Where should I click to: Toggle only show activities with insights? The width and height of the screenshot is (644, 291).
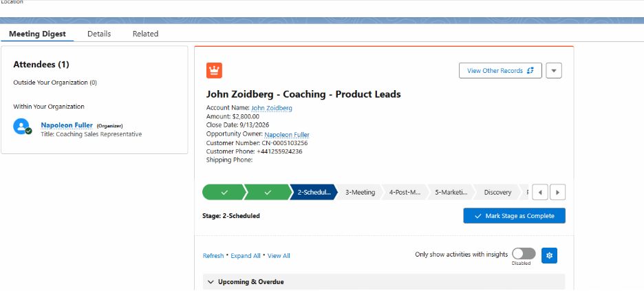click(x=524, y=254)
